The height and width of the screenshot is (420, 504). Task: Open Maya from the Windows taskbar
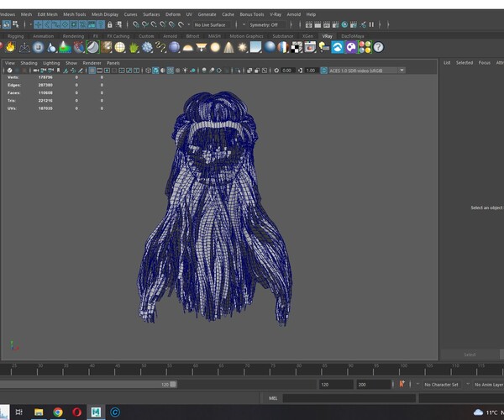coord(96,412)
